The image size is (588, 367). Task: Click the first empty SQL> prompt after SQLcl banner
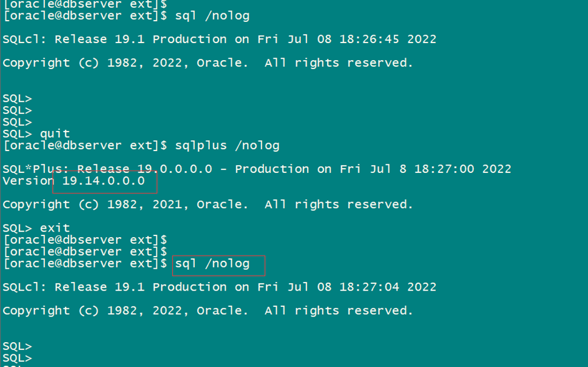click(17, 99)
